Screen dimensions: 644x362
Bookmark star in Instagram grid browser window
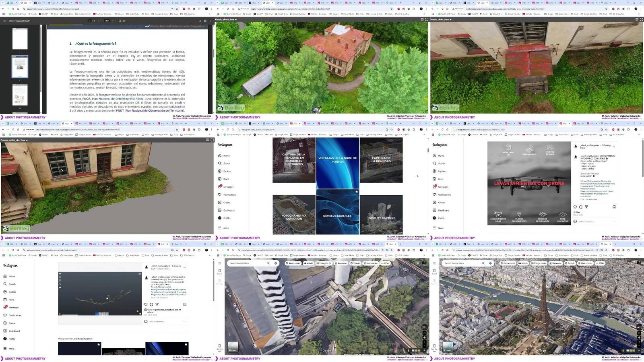pyautogui.click(x=392, y=129)
